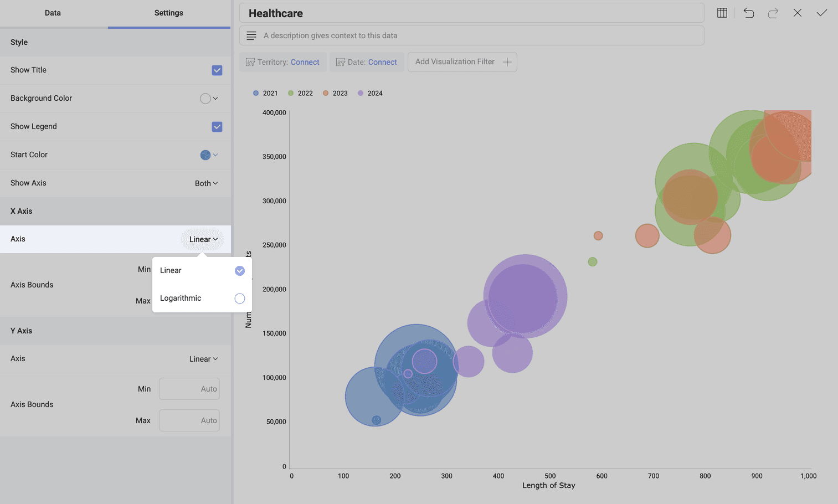The image size is (838, 504).
Task: Click the Style section header
Action: [115, 42]
